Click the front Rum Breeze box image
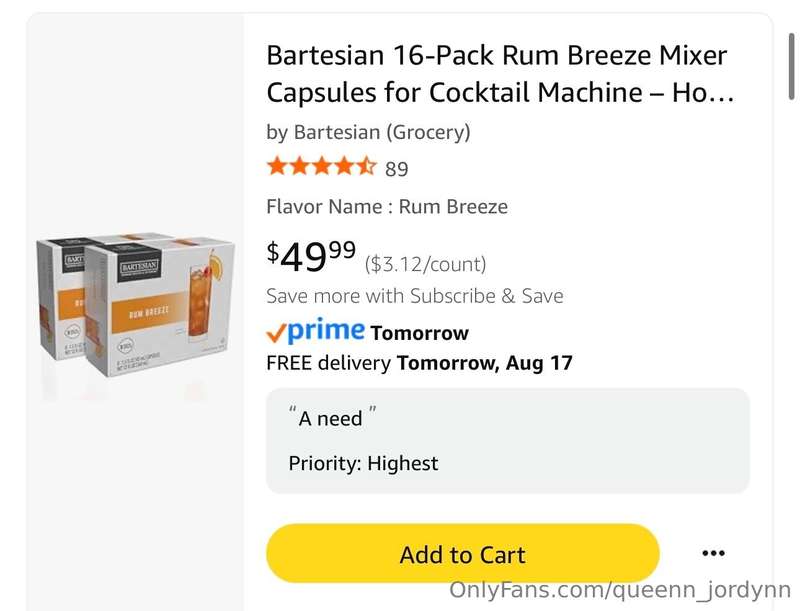Viewport: 800px width, 611px height. click(159, 311)
